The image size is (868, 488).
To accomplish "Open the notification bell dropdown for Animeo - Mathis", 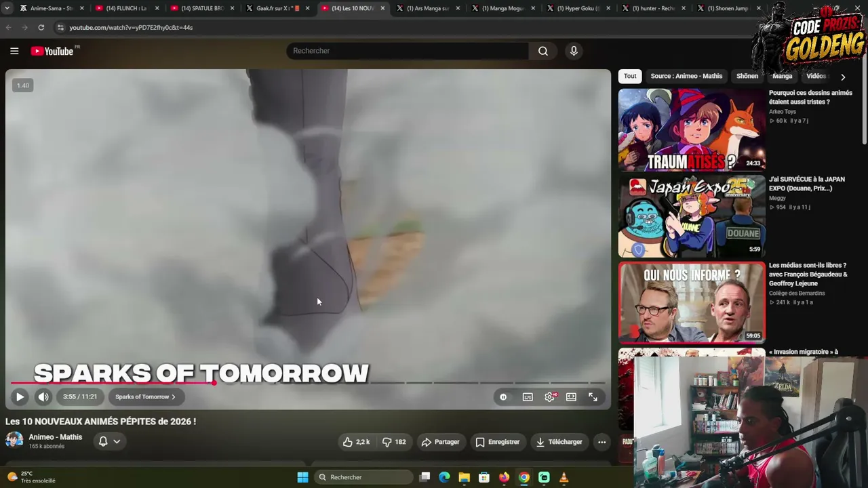I will [x=109, y=441].
